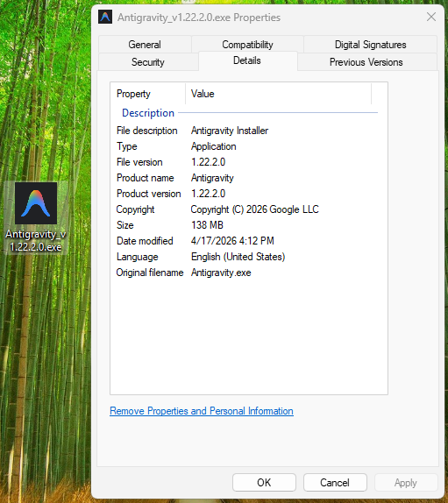Screen dimensions: 448x503
Task: Click the '138 MB' size value
Action: [207, 225]
